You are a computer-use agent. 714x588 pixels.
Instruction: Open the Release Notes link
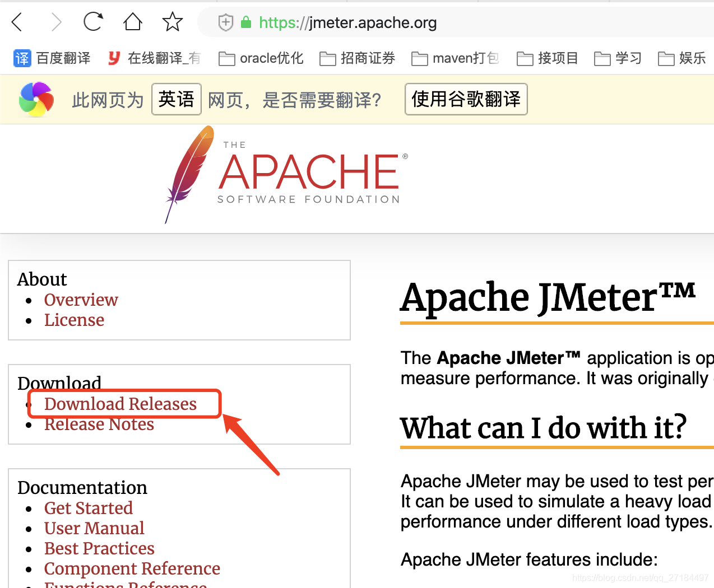(x=99, y=424)
